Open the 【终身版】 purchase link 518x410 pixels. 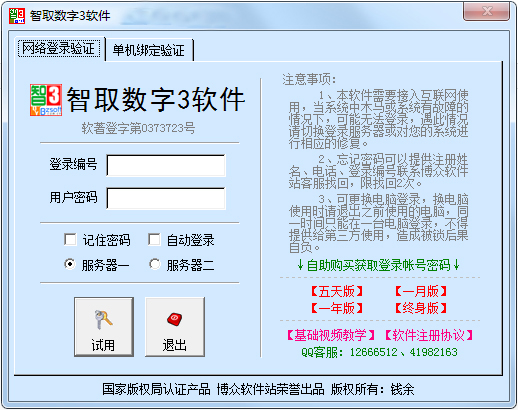pyautogui.click(x=421, y=308)
